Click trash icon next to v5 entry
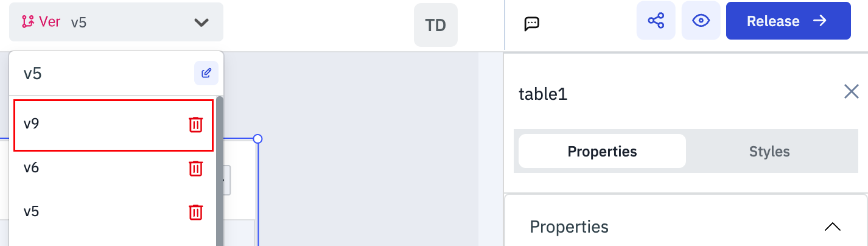Viewport: 868px width, 246px height. (195, 212)
